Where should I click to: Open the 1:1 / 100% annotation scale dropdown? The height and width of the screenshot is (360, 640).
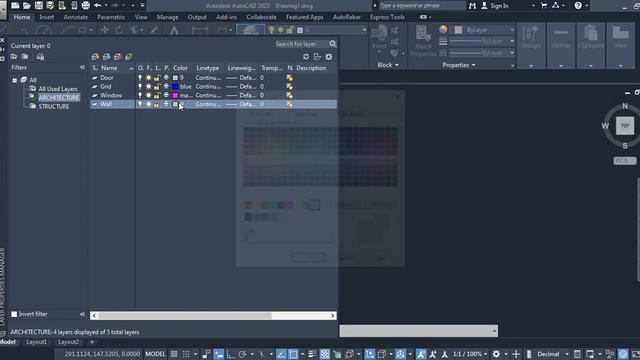[x=470, y=354]
